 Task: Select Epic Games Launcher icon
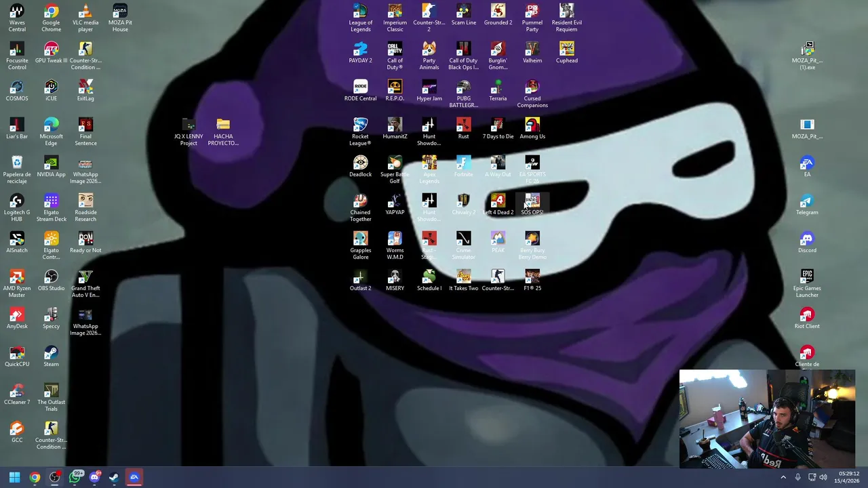pos(807,283)
